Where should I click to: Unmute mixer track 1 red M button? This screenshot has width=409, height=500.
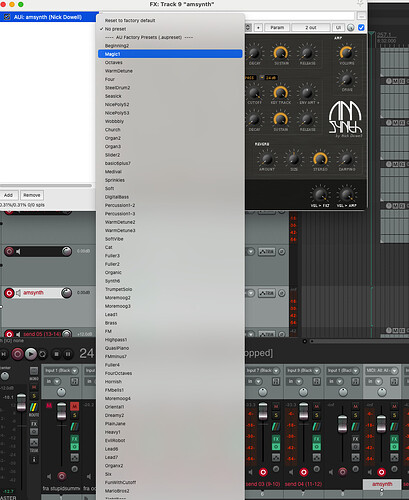74,406
